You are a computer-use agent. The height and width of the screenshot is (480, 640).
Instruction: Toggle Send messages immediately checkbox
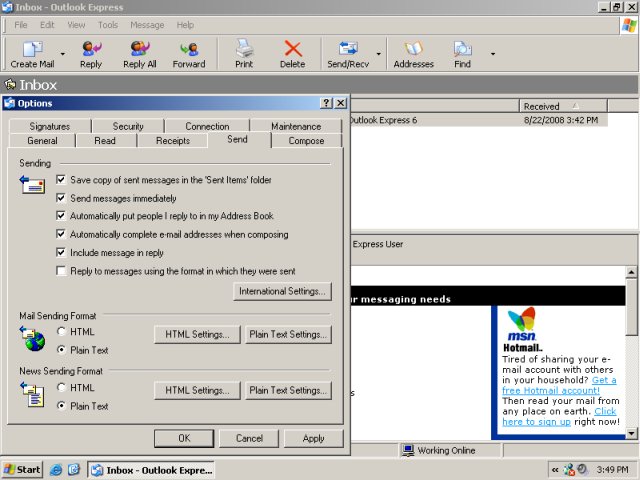[61, 198]
